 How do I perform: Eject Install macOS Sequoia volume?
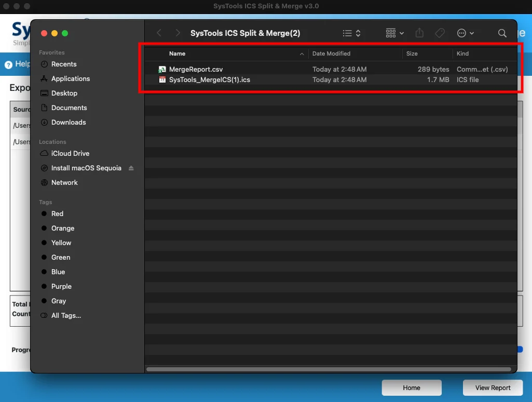(131, 168)
